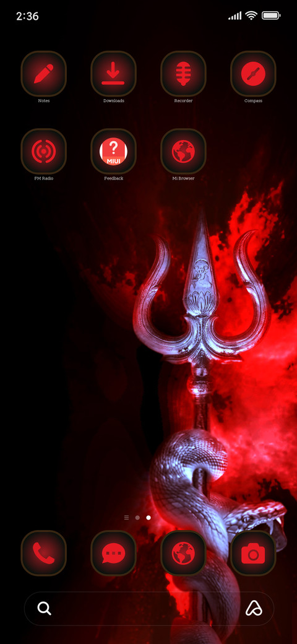297x644 pixels.
Task: Tap the battery status icon
Action: click(x=271, y=16)
